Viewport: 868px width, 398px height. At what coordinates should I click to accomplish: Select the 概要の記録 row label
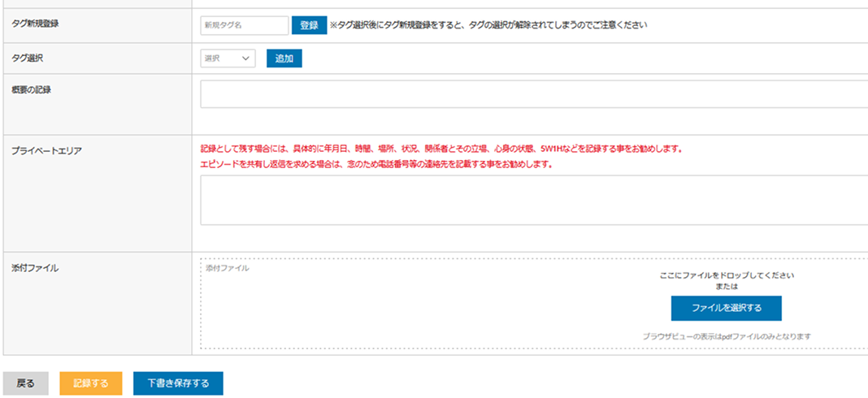coord(32,89)
